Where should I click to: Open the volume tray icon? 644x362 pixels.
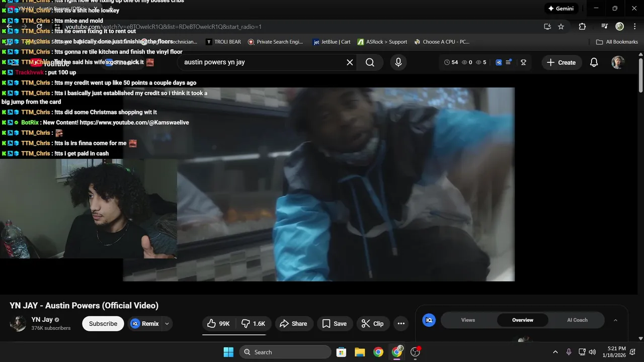[x=592, y=352]
